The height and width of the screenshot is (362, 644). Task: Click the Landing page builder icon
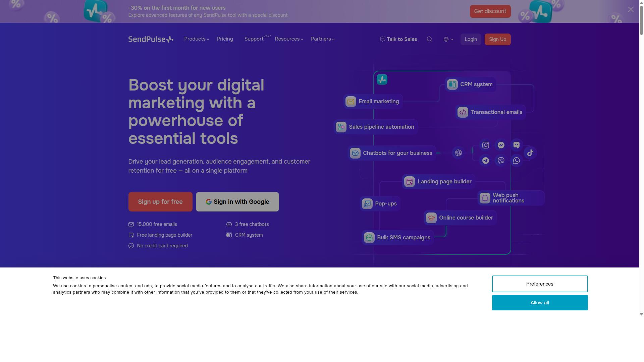point(410,182)
